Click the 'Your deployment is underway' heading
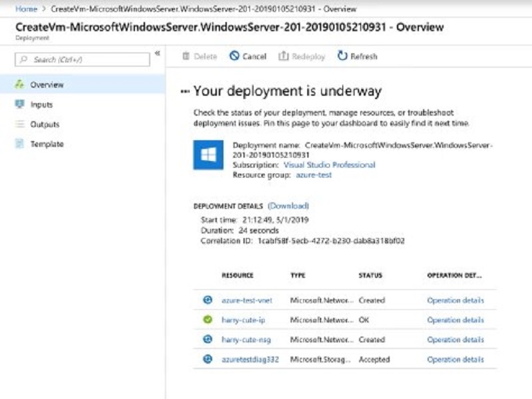Screen dimensions: 532x399 click(x=287, y=91)
